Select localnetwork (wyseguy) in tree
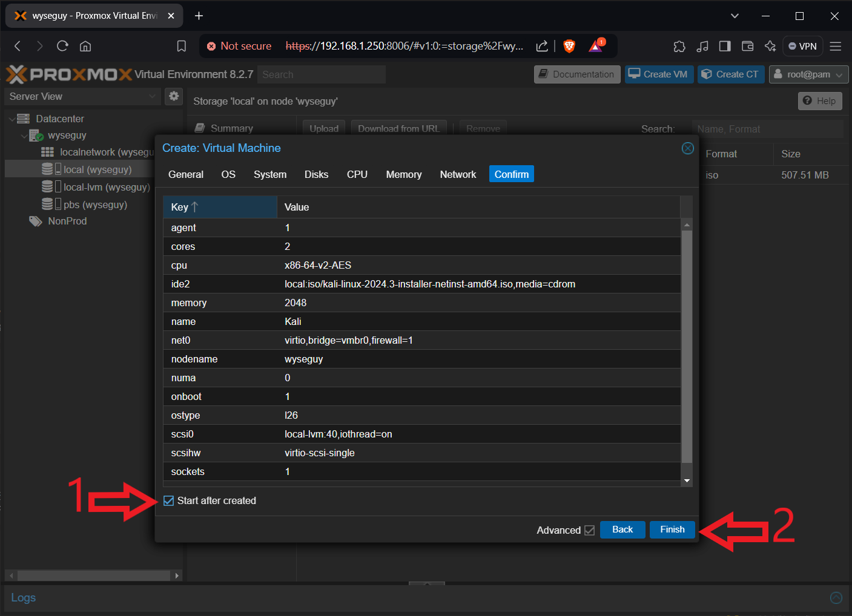The width and height of the screenshot is (852, 616). [97, 152]
